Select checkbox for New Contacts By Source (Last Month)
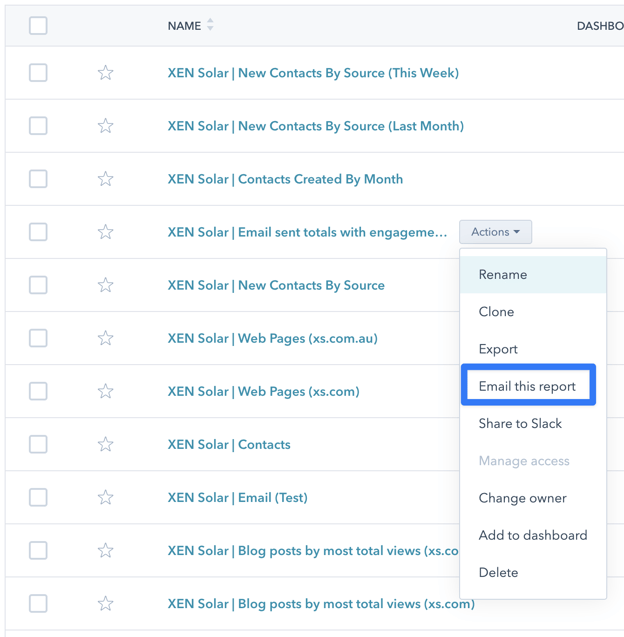This screenshot has height=637, width=624. point(38,126)
